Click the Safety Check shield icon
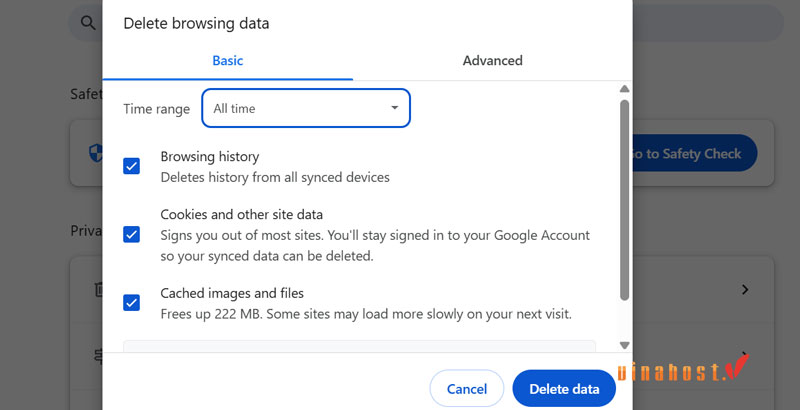 (95, 153)
